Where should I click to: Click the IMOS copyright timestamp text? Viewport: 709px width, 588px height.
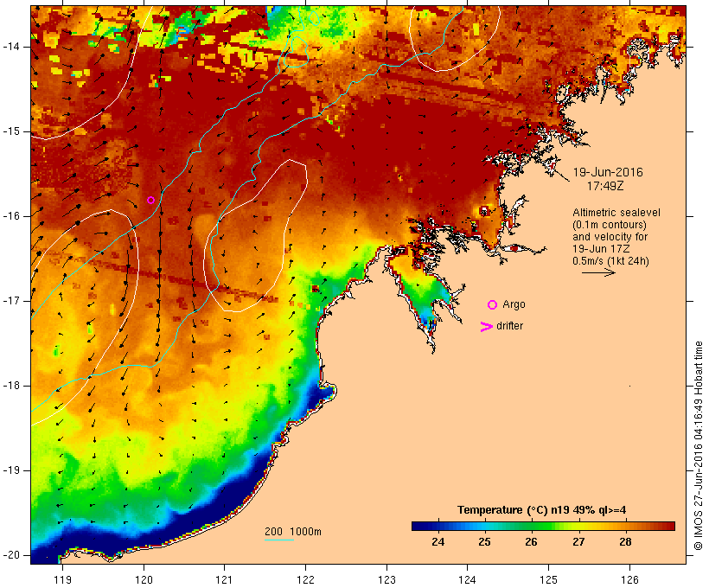pos(698,446)
